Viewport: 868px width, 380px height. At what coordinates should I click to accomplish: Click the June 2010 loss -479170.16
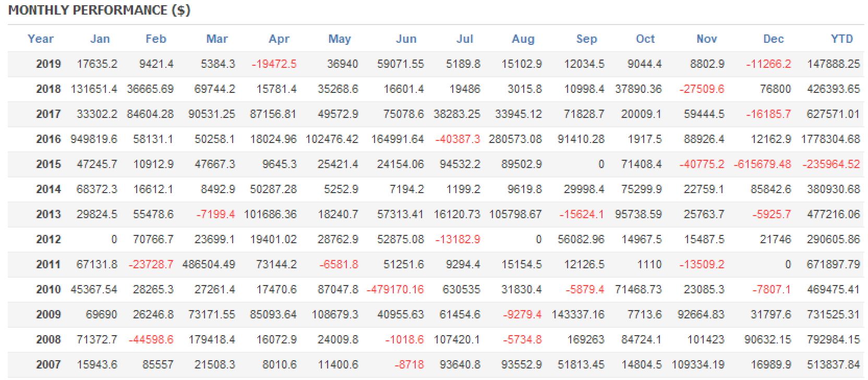(395, 289)
